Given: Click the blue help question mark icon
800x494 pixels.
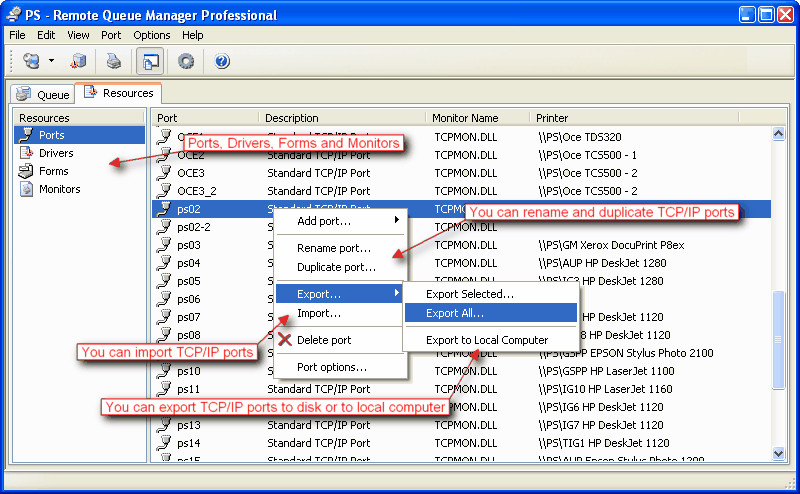Looking at the screenshot, I should point(222,61).
